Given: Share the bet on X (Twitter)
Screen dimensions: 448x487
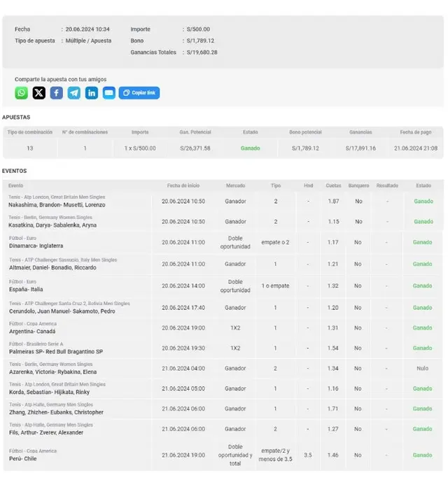Looking at the screenshot, I should pos(39,93).
